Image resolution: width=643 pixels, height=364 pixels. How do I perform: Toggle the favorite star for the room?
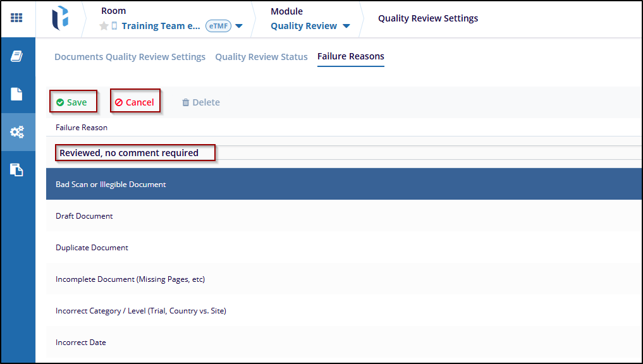[104, 27]
